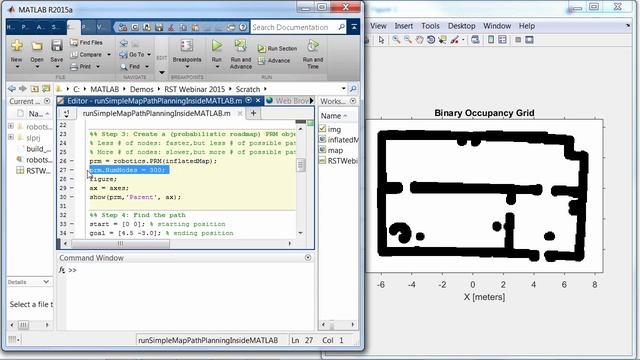Click RST Webinar 2015 in folder path

point(195,89)
